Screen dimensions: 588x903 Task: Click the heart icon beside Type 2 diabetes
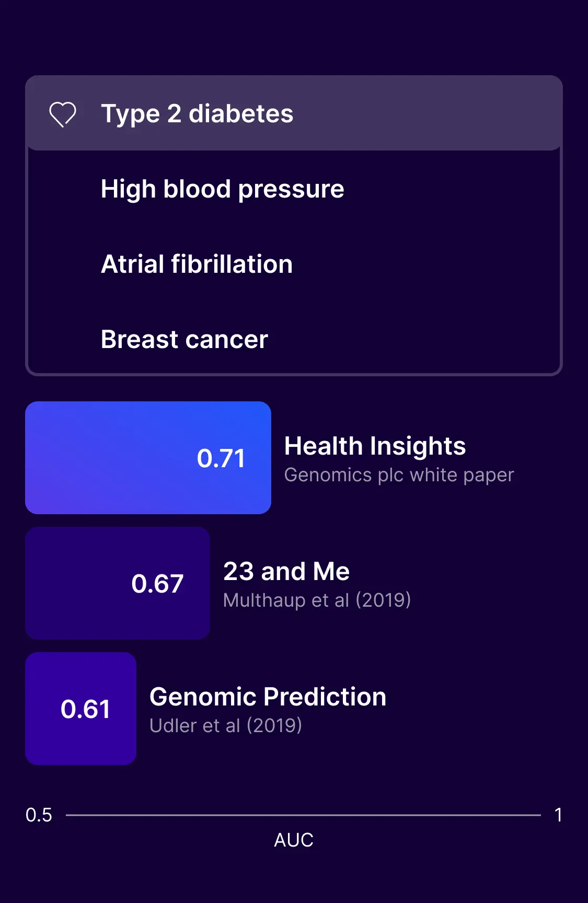[63, 114]
